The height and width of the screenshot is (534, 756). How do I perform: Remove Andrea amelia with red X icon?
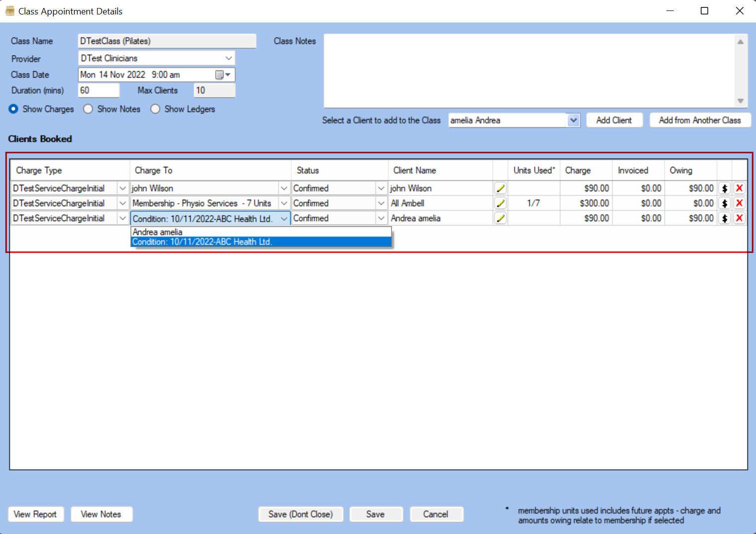coord(740,218)
